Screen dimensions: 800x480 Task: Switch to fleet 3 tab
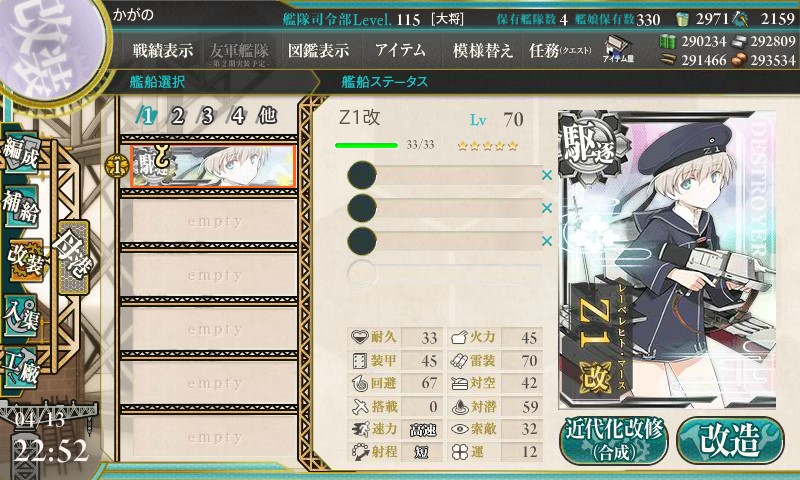click(x=207, y=116)
